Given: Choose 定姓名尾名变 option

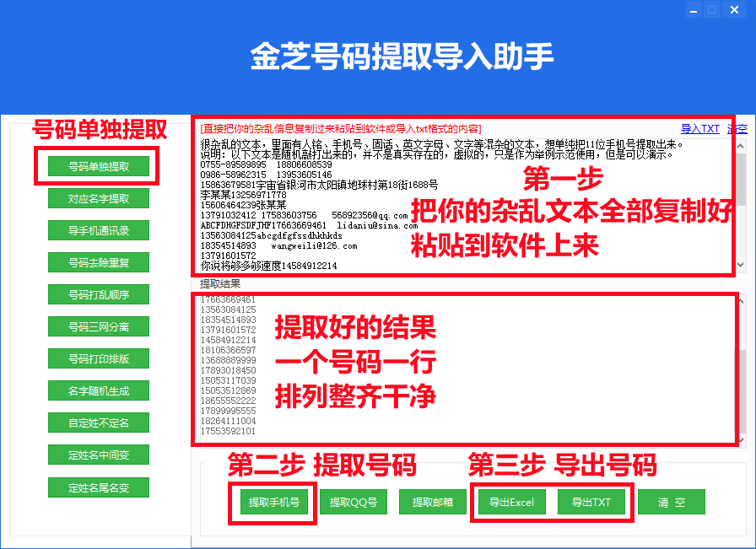Looking at the screenshot, I should click(99, 487).
